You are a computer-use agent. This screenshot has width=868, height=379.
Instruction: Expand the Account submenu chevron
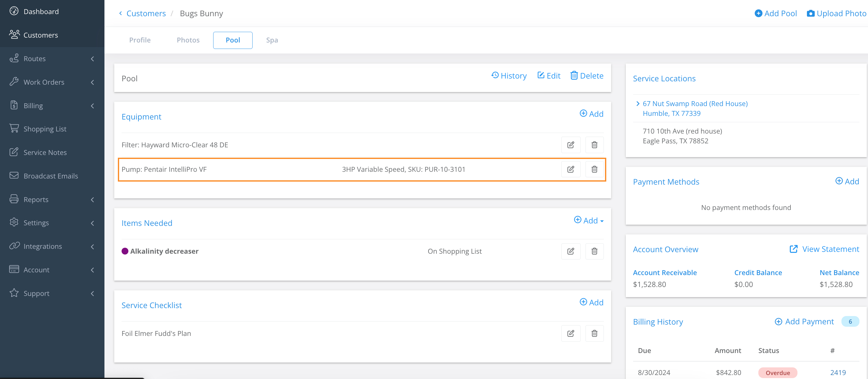coord(92,270)
